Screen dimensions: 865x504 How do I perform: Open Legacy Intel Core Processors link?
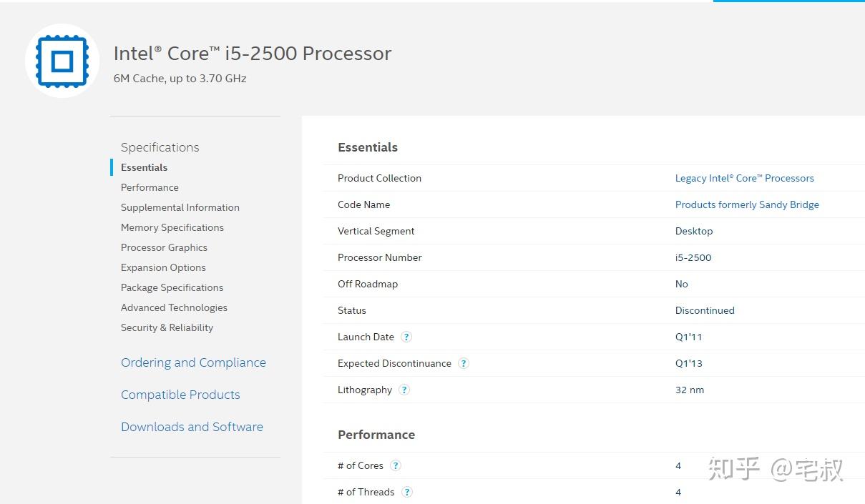coord(744,178)
